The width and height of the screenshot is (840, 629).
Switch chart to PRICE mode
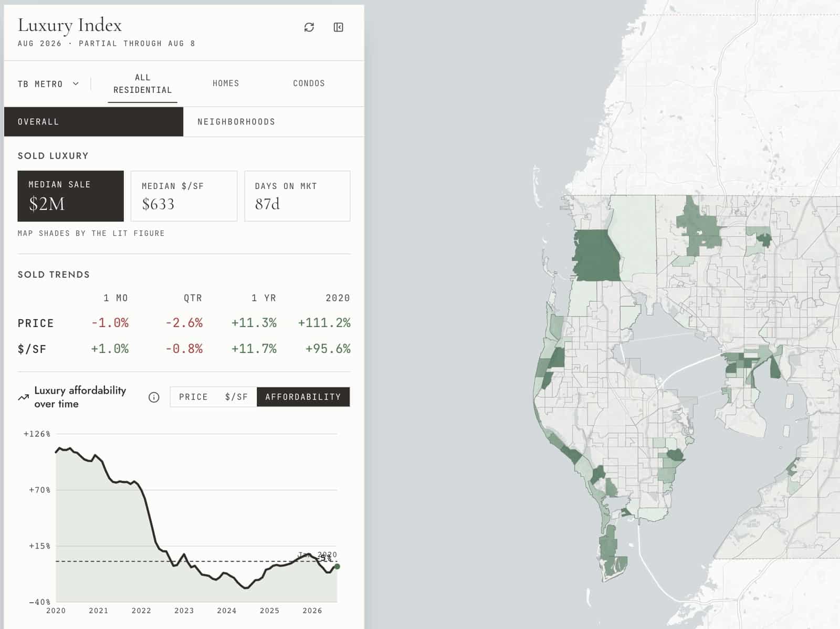(193, 397)
